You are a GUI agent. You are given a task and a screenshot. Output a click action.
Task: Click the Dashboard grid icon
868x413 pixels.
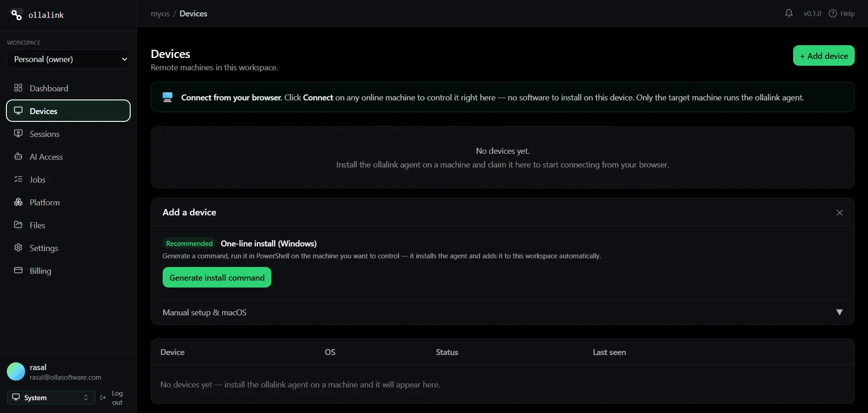click(18, 88)
